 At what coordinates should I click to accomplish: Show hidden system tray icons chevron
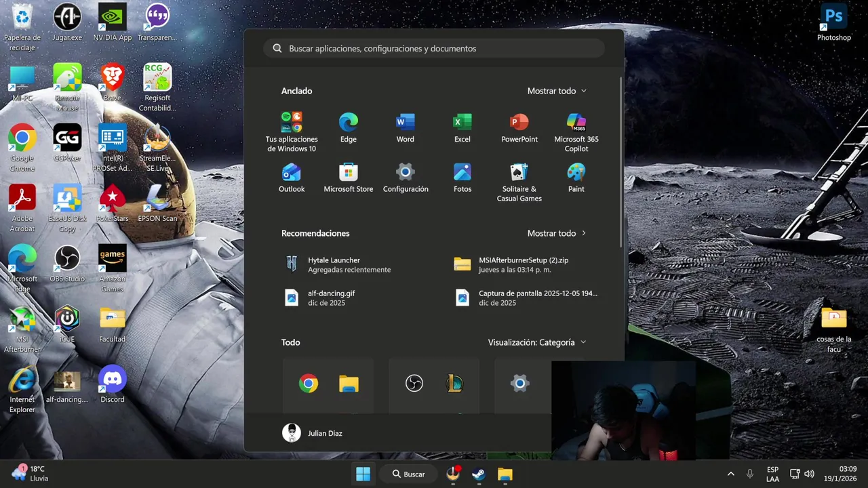point(730,474)
